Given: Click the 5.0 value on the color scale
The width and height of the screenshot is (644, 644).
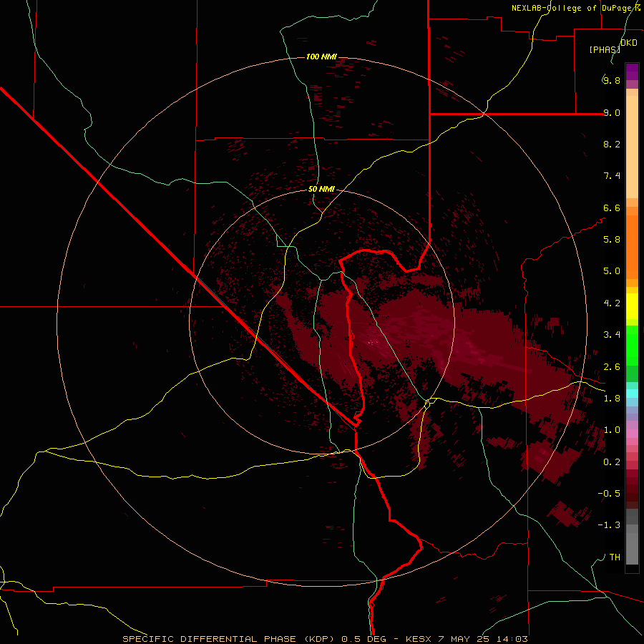Looking at the screenshot, I should point(612,271).
